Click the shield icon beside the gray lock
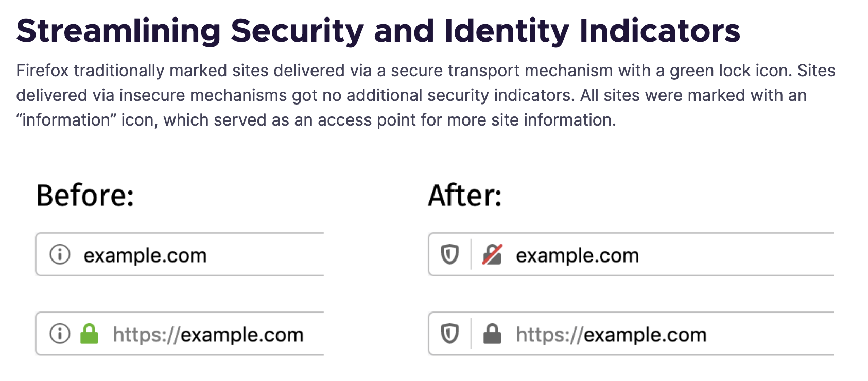Screen dimensions: 868x381 tap(450, 334)
